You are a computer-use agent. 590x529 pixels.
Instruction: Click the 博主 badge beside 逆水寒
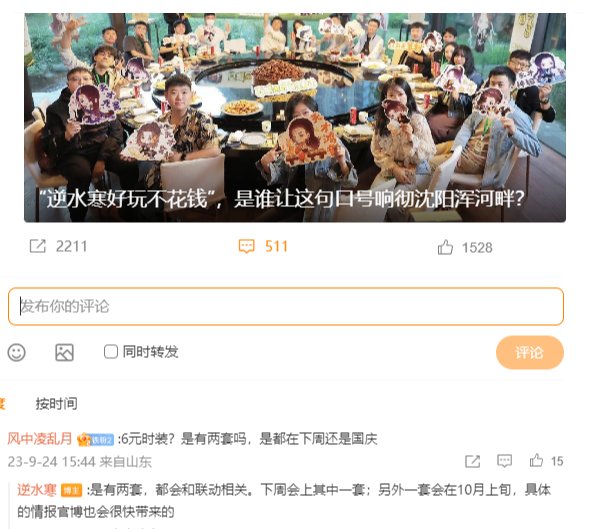71,491
